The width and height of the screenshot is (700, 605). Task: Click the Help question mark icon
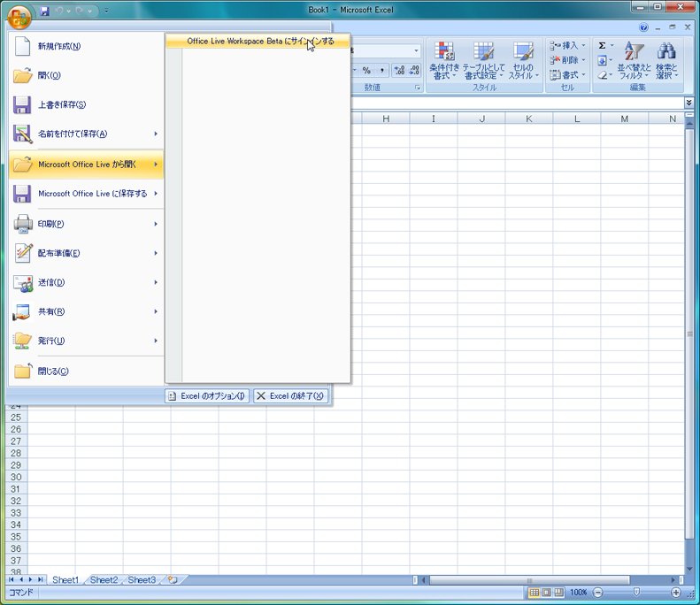(x=643, y=27)
